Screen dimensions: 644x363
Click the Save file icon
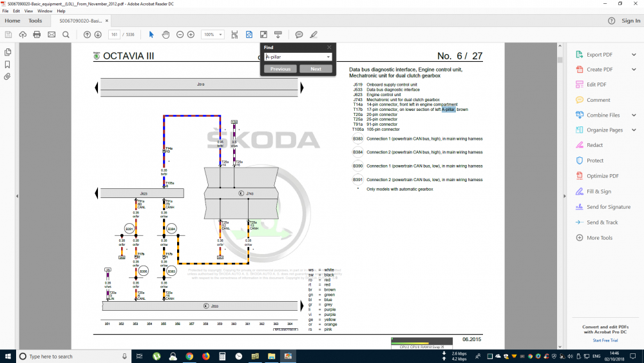[8, 35]
